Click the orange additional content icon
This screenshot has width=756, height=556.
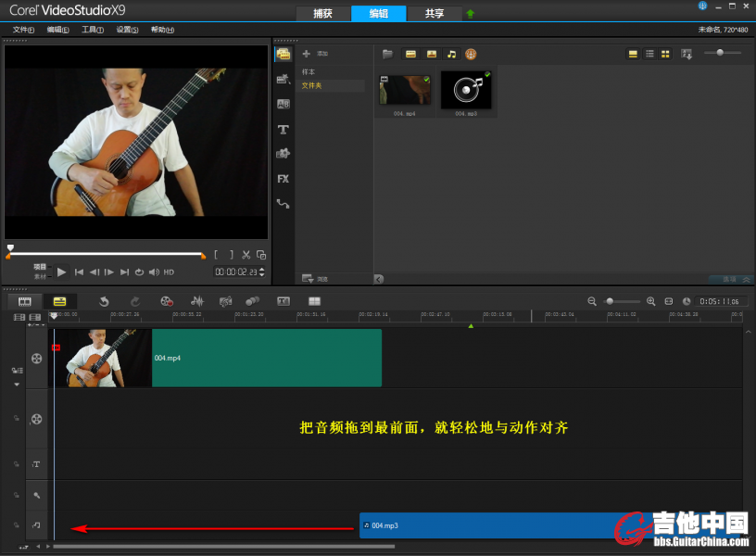[x=471, y=55]
